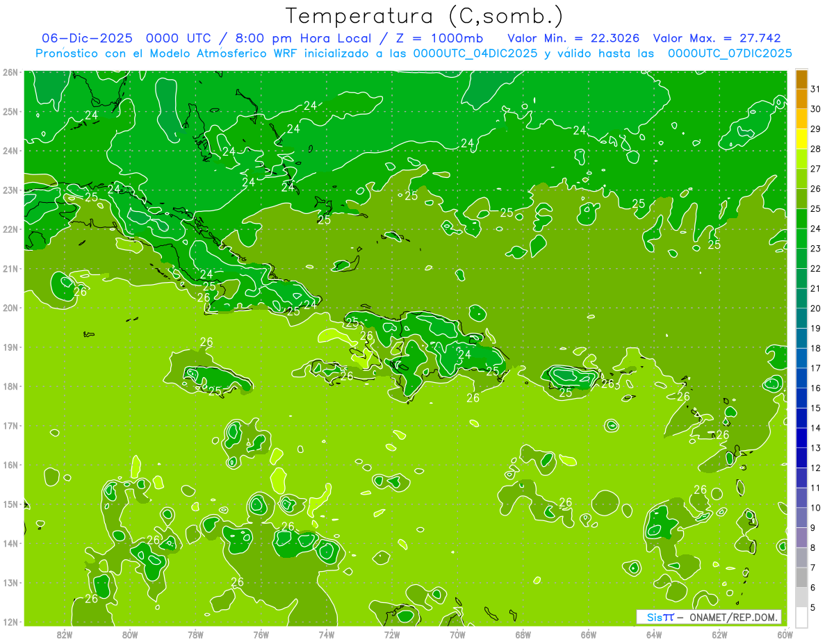
Task: Click the '26N' latitude axis label
Action: (10, 72)
